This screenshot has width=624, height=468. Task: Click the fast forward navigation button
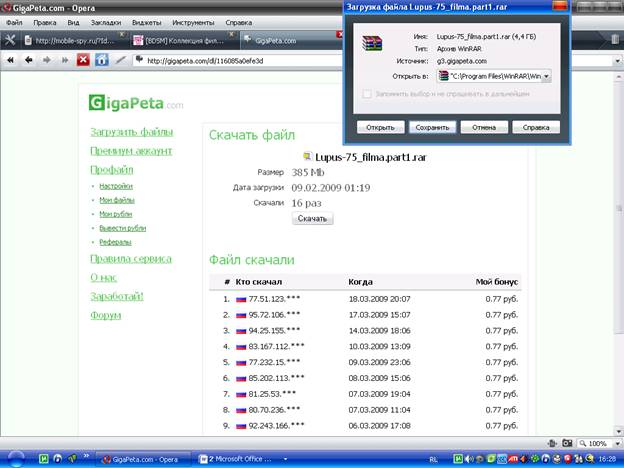tap(65, 60)
